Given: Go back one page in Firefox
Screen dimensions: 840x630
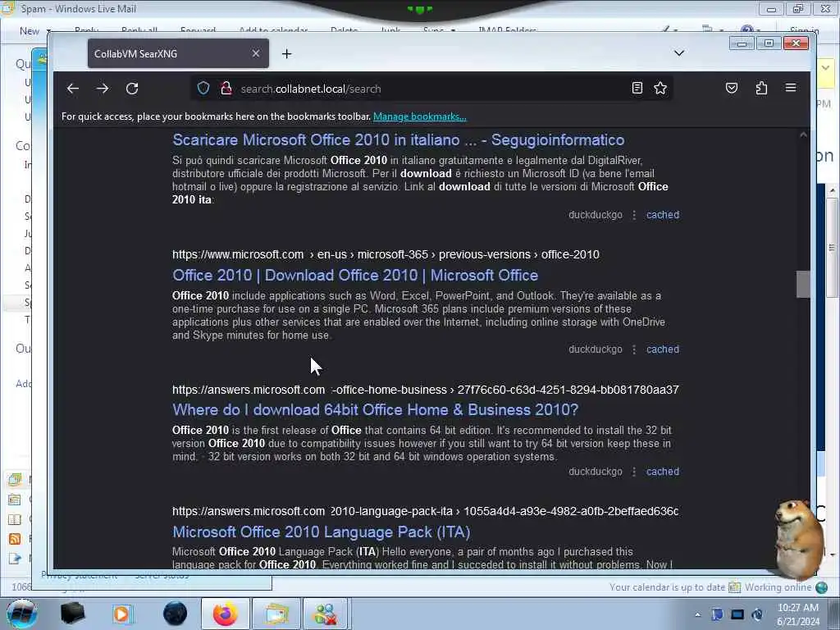Looking at the screenshot, I should point(73,89).
